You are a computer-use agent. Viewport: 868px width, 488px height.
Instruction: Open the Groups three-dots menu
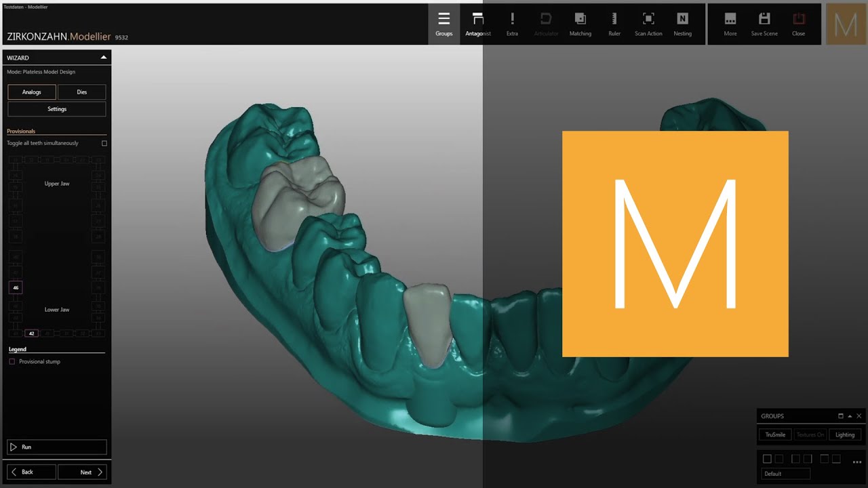(x=856, y=462)
